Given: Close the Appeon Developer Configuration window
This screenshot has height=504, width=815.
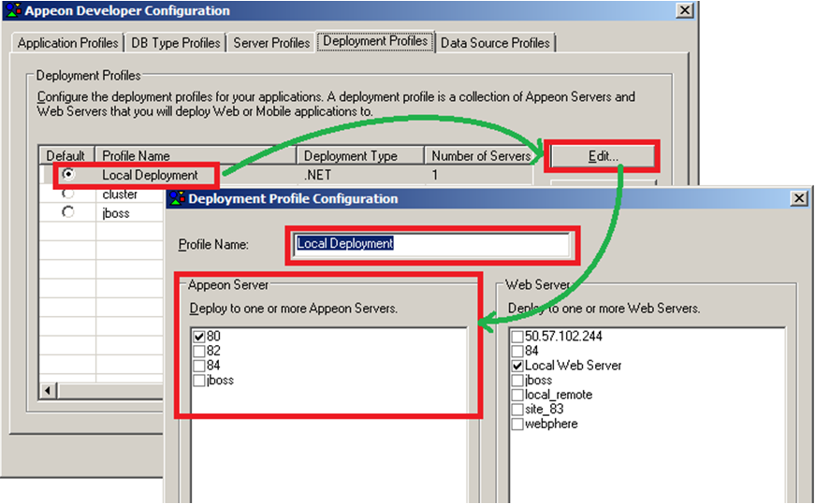Looking at the screenshot, I should 685,10.
